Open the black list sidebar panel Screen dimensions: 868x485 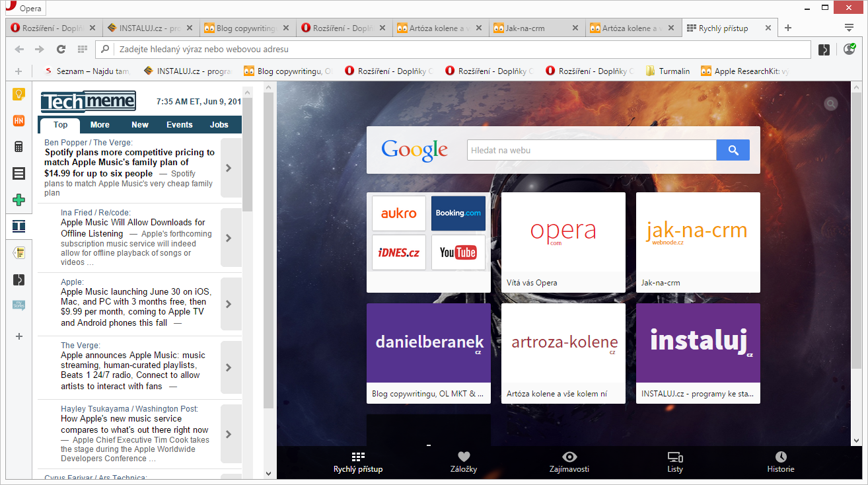pyautogui.click(x=19, y=173)
